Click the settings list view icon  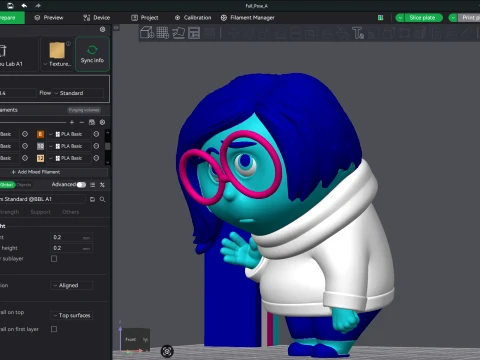coord(93,185)
